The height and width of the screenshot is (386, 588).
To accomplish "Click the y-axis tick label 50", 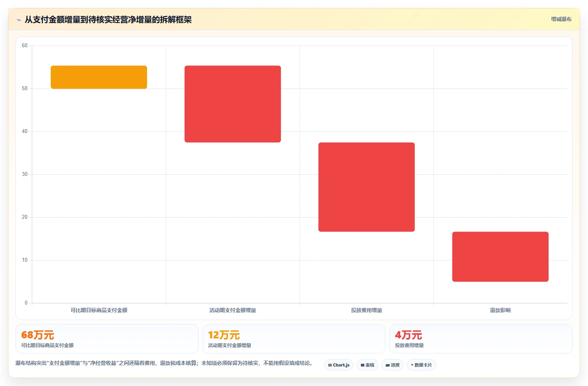I will click(25, 89).
